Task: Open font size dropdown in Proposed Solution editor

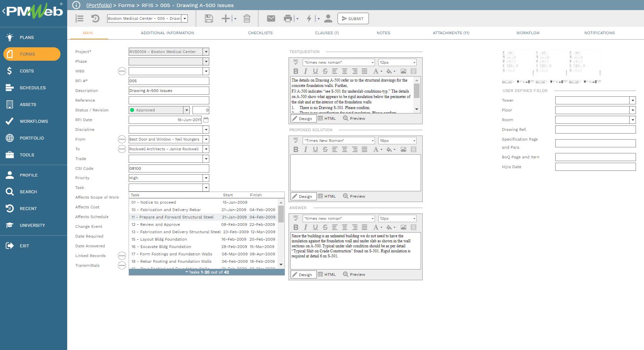Action: coord(414,141)
